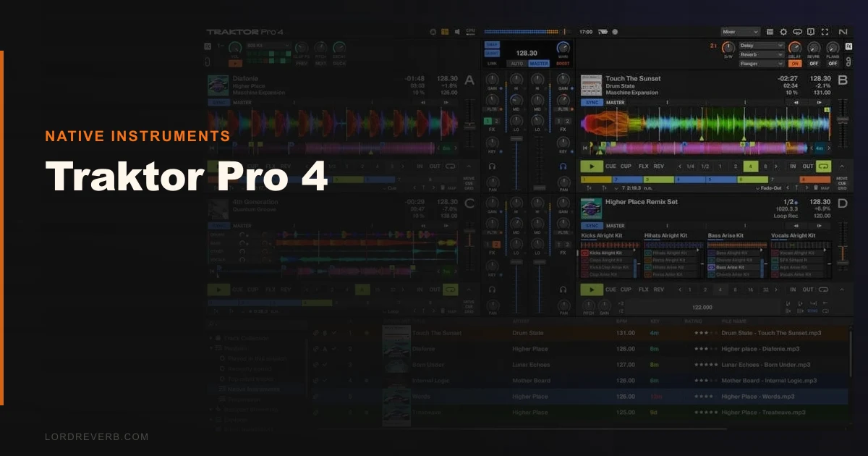Open the Mixer layout dropdown
Viewport: 868px width, 456px height.
pos(740,32)
